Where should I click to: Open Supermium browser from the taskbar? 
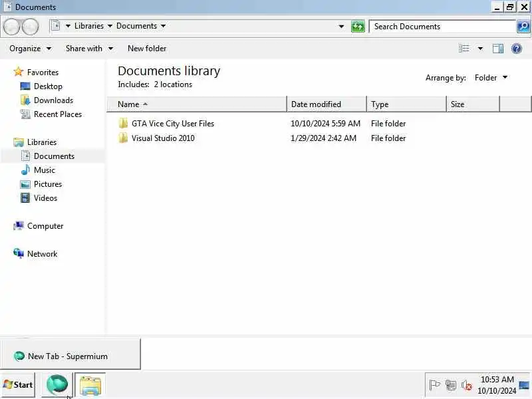coord(57,385)
